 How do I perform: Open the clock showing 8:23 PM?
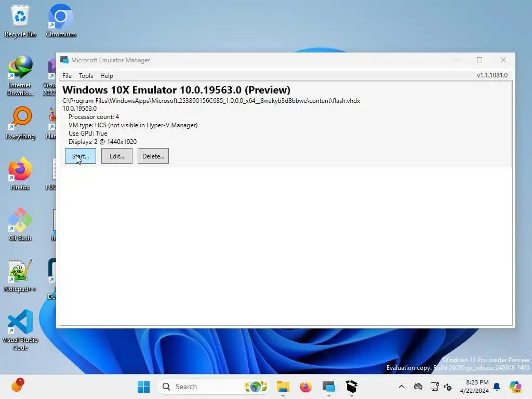pos(474,387)
